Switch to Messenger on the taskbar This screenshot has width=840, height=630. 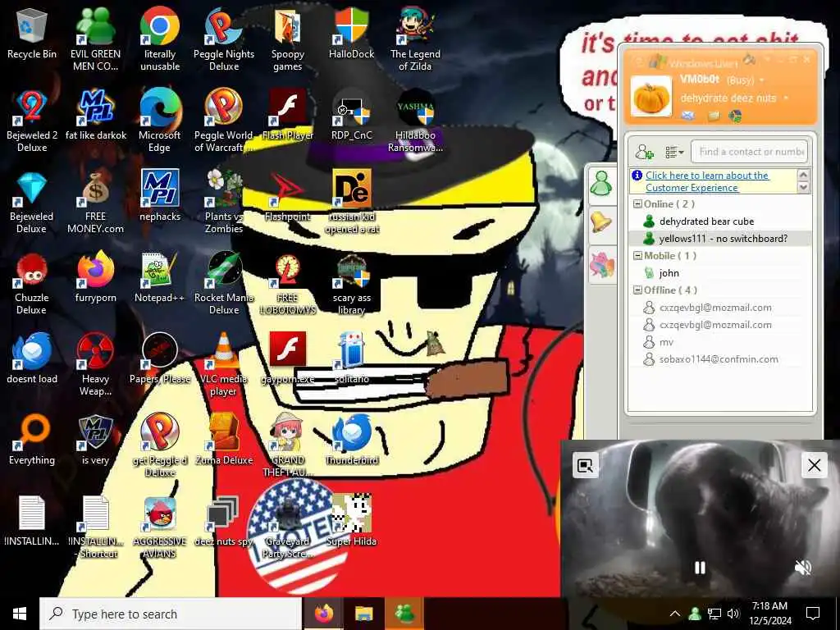(404, 614)
